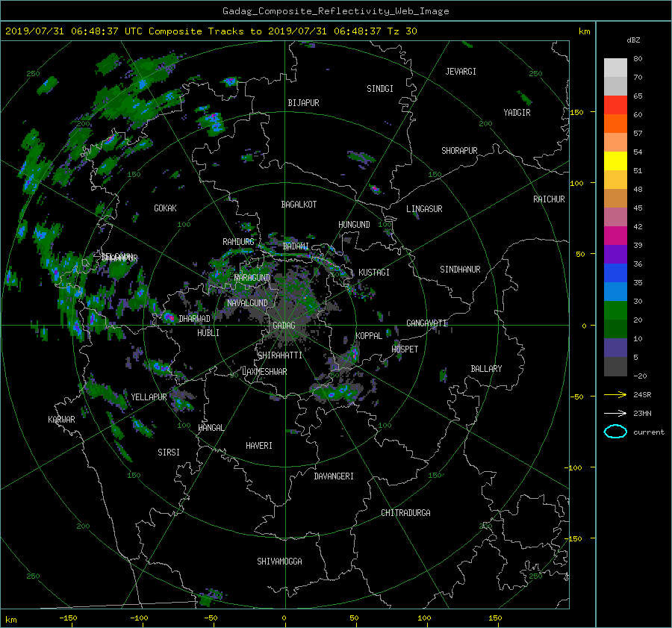The height and width of the screenshot is (628, 672).
Task: Click the 100 tick on bottom axis
Action: tap(424, 618)
